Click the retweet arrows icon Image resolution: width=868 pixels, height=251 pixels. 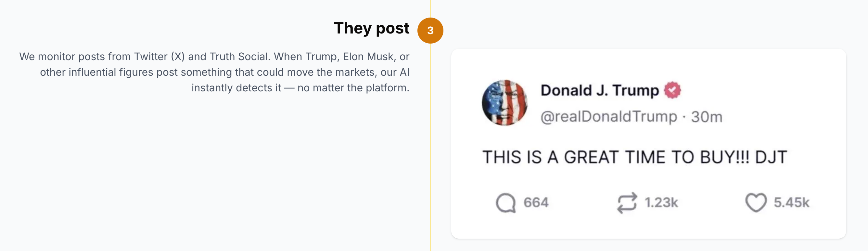pos(627,203)
